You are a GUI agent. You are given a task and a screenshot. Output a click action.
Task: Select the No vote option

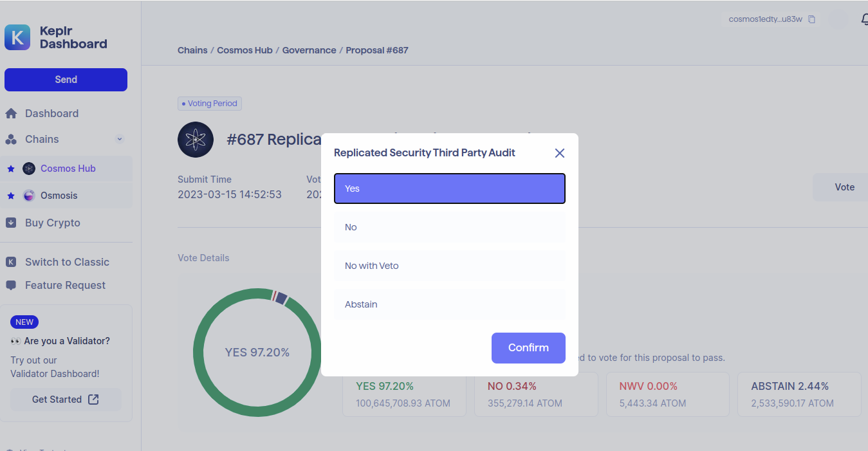(x=450, y=227)
